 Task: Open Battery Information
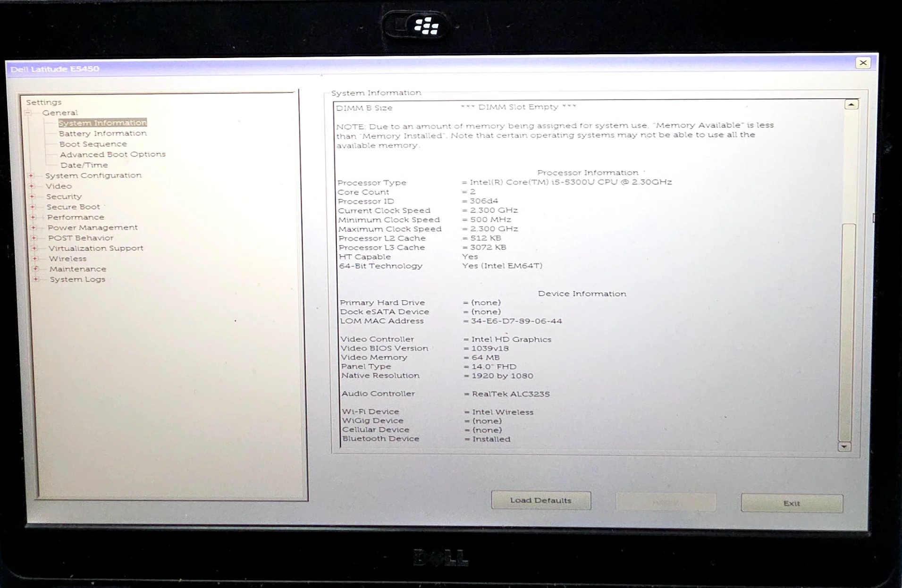pos(103,134)
